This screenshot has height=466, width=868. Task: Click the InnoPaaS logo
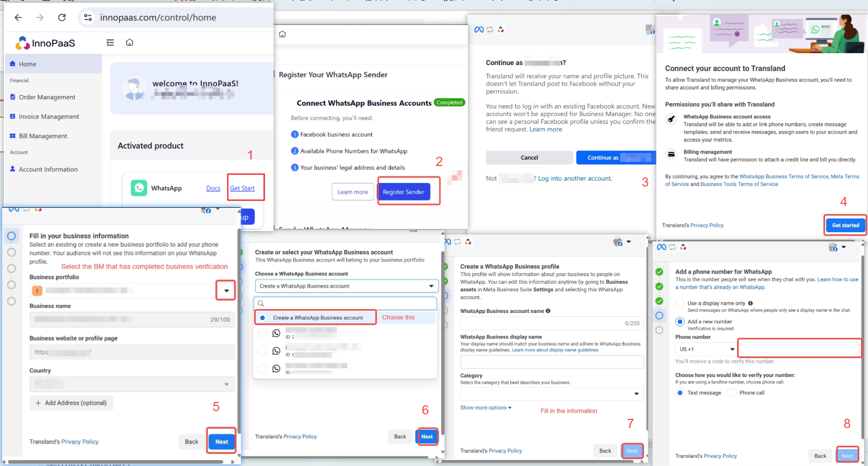46,43
